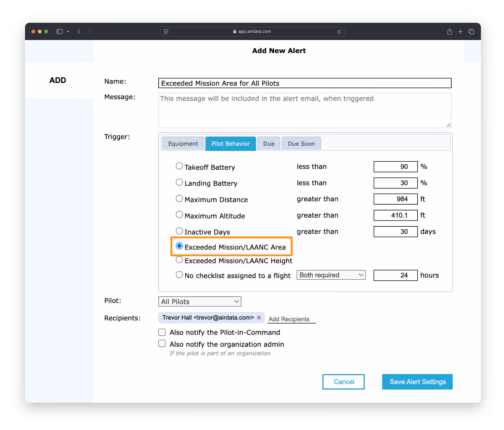
Task: Go back with browser back arrow
Action: pyautogui.click(x=79, y=32)
